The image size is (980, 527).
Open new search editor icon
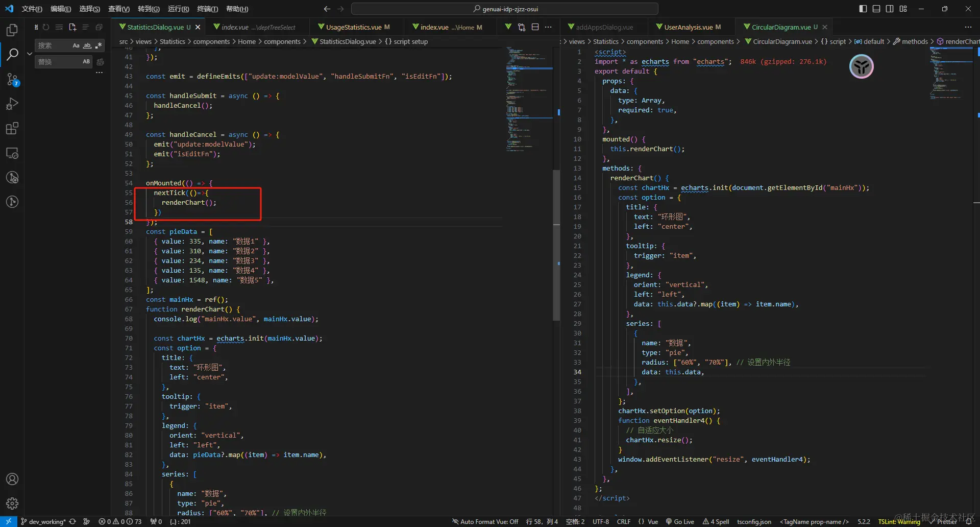72,27
